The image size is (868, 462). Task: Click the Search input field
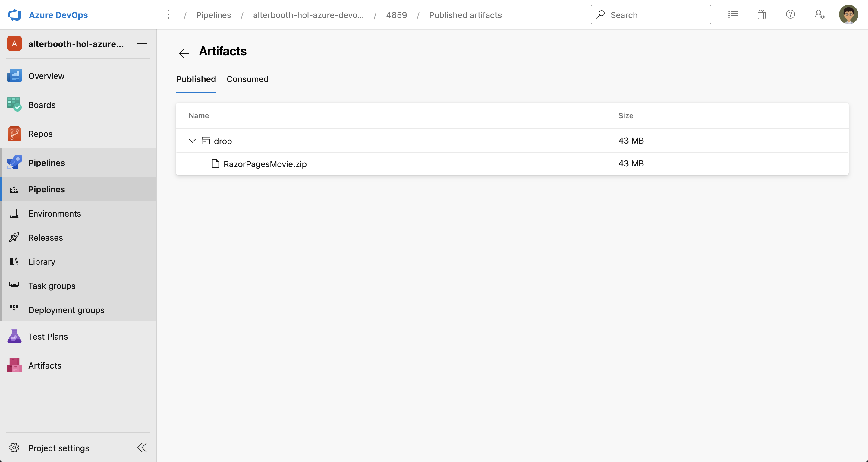(x=651, y=14)
